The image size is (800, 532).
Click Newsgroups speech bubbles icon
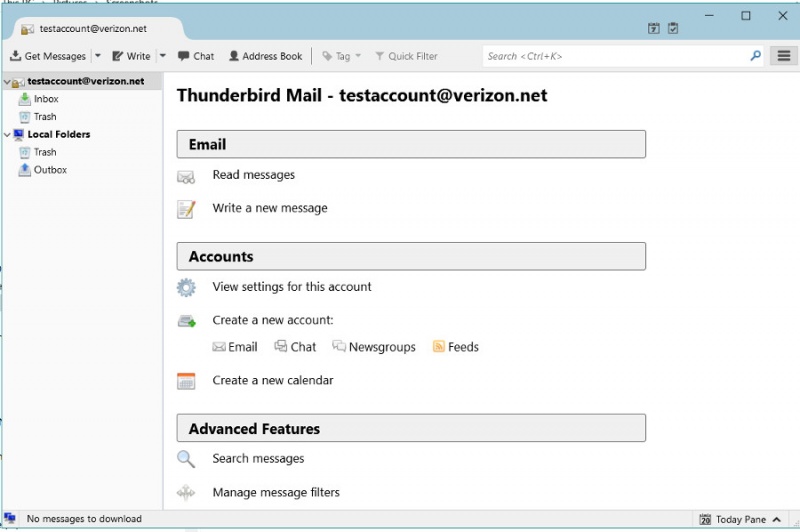(x=339, y=346)
